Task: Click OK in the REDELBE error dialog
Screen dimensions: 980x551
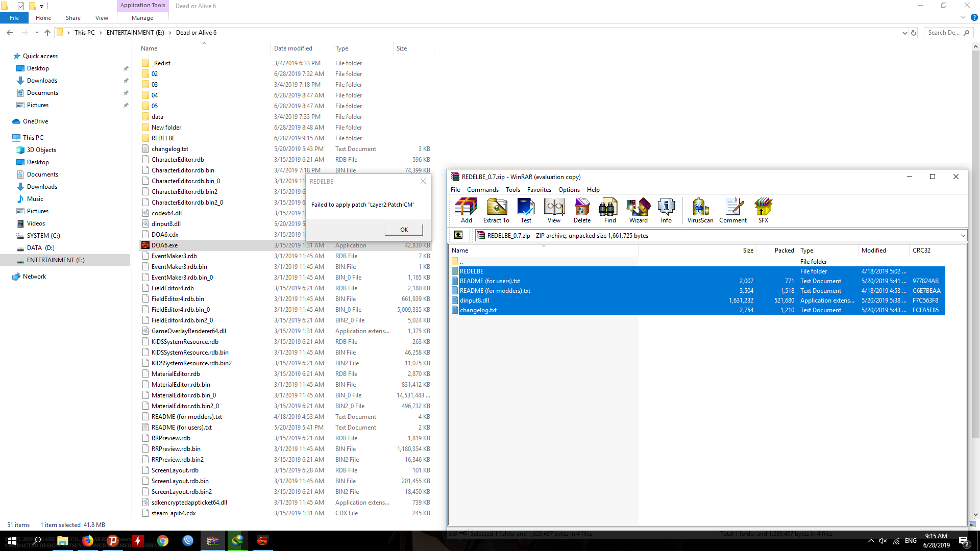Action: pos(404,230)
